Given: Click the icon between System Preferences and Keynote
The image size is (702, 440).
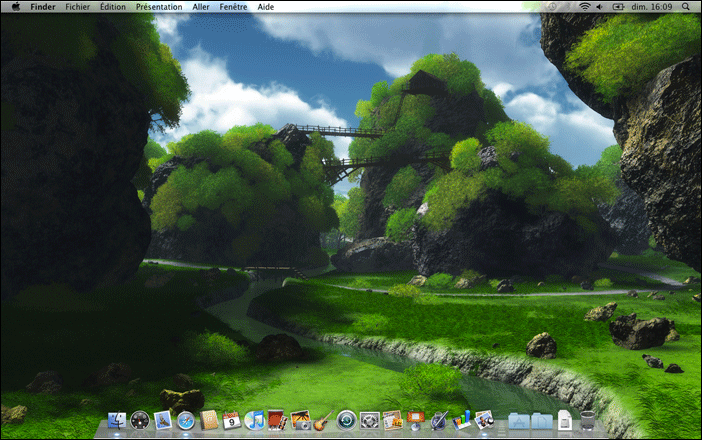Looking at the screenshot, I should pyautogui.click(x=393, y=421).
